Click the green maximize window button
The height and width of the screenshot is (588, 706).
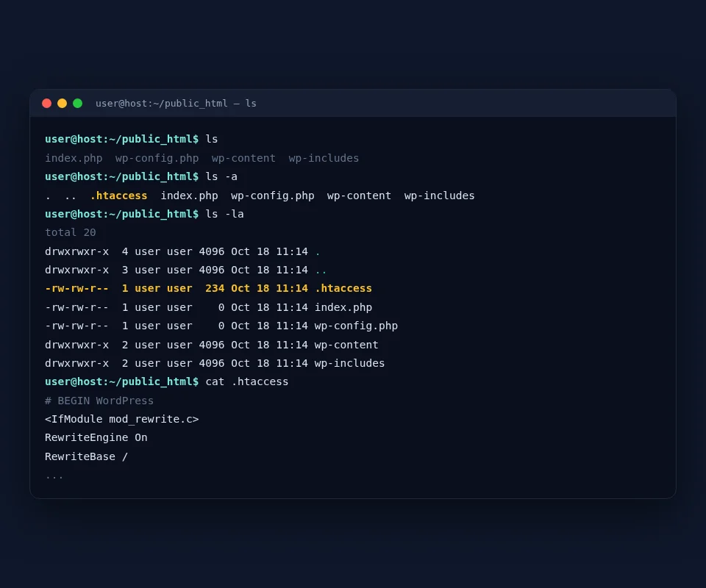[77, 104]
